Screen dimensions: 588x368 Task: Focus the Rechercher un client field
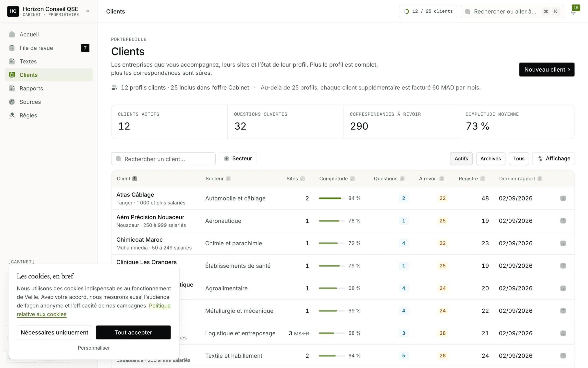tap(163, 159)
